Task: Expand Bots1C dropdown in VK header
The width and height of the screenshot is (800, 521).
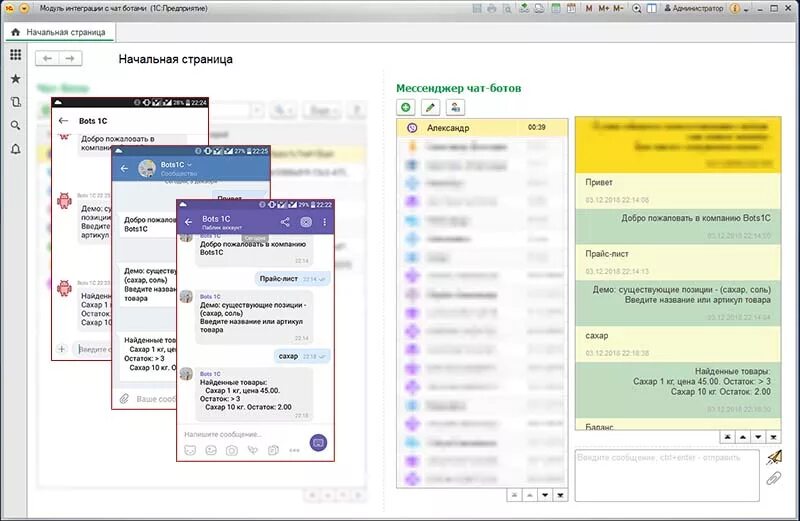Action: tap(189, 165)
